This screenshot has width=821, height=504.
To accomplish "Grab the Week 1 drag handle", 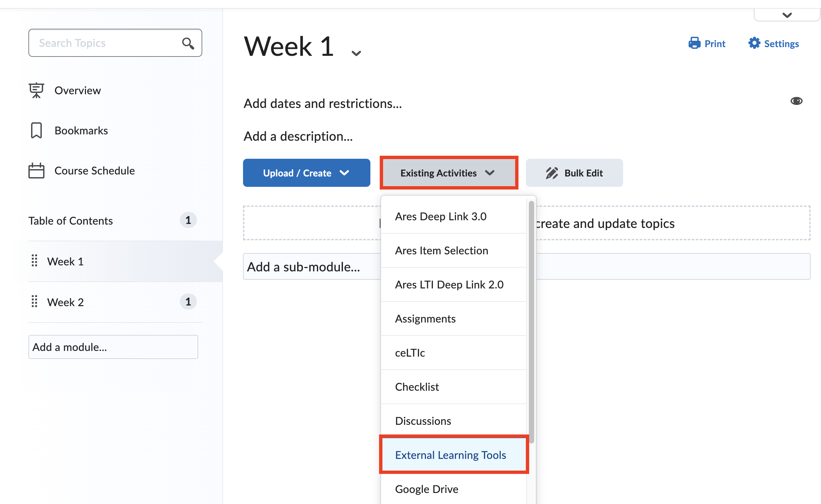I will point(34,261).
